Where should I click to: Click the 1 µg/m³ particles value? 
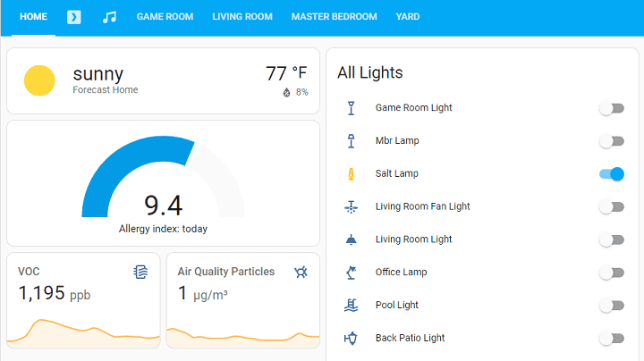pos(202,294)
